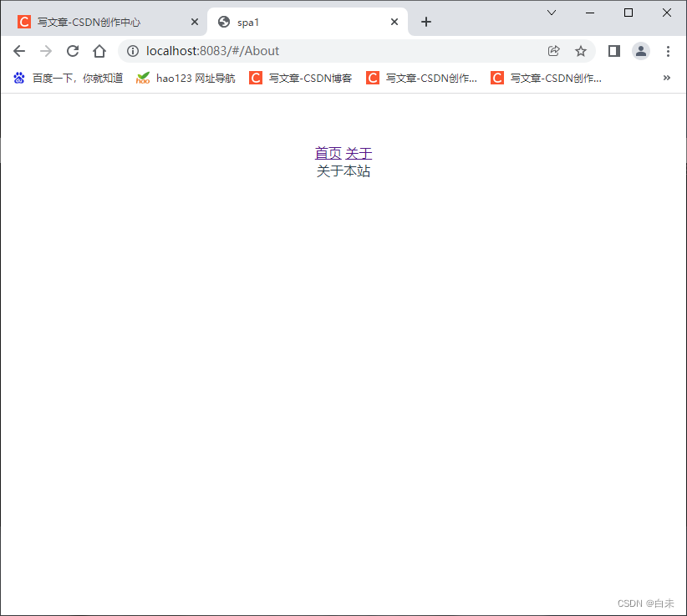Open 写文章-CSDN博客 bookmark
Screen dimensions: 687x616
[301, 78]
